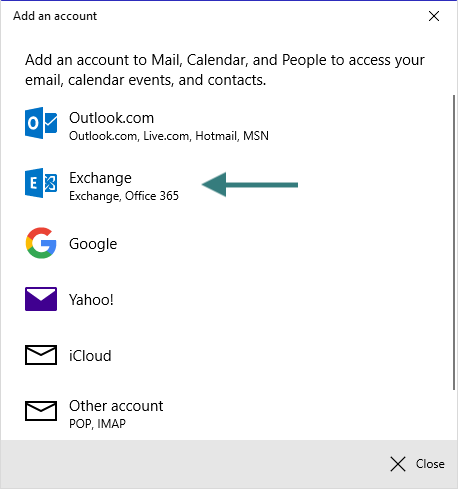Choose the Yahoo! account option
This screenshot has height=489, width=458.
pos(227,299)
